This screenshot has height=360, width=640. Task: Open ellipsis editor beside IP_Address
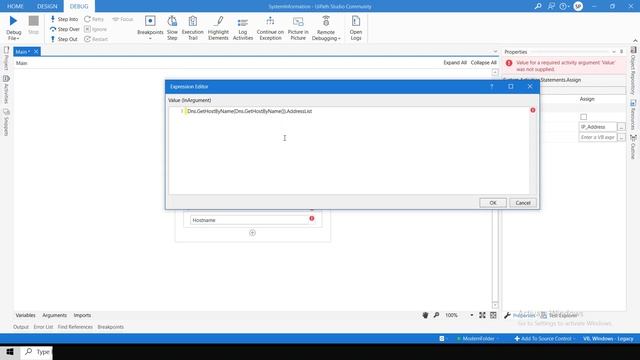pos(621,127)
